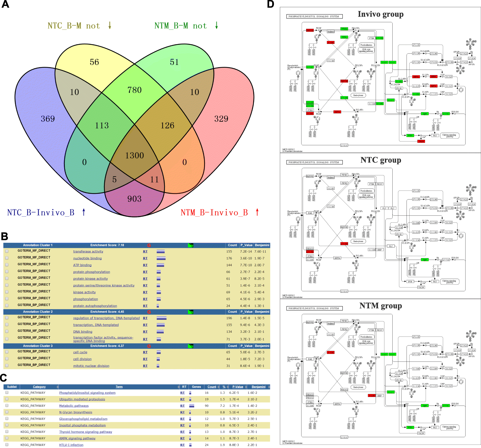
Task: Click the Term column header in panel C
Action: tap(119, 387)
